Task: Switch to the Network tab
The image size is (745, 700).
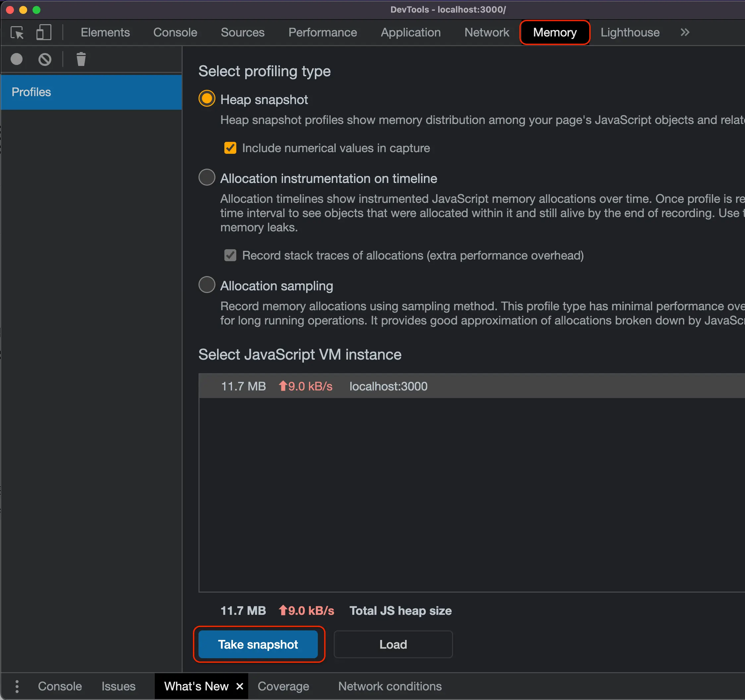Action: (x=487, y=32)
